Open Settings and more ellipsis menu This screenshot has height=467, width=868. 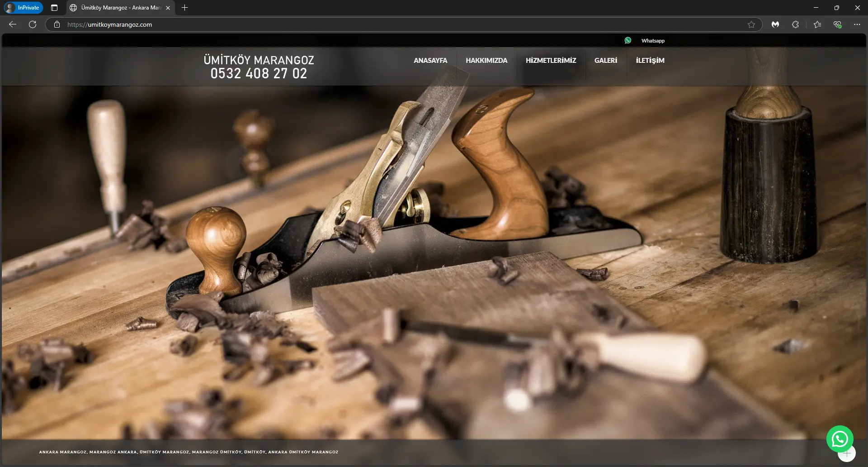pos(857,24)
